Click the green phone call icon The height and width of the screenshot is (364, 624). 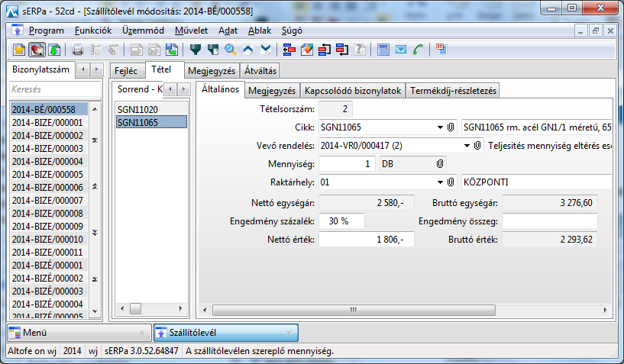point(417,50)
